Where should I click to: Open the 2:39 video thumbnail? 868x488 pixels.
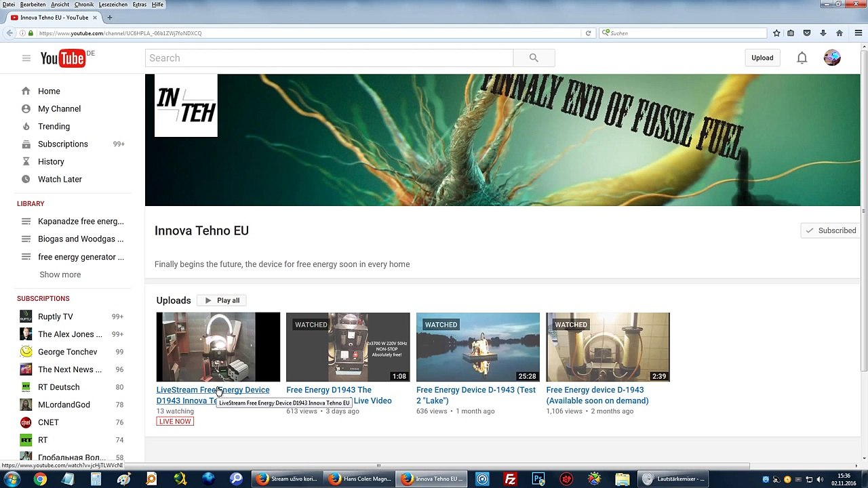pos(608,347)
